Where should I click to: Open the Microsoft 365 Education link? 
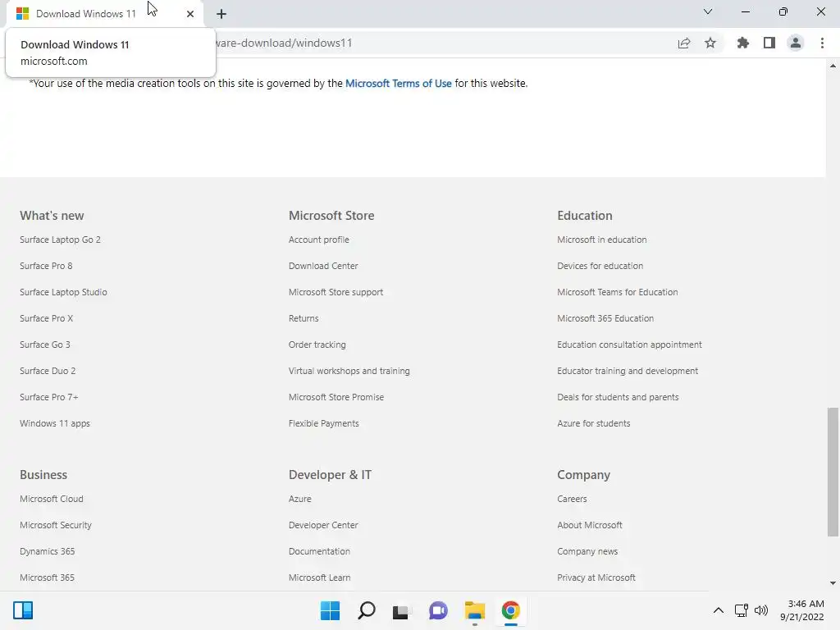pyautogui.click(x=605, y=318)
